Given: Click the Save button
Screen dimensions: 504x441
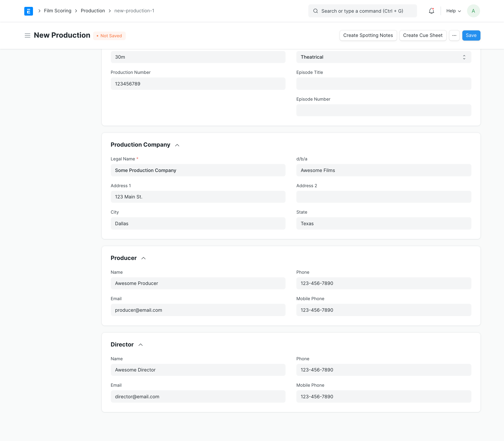Looking at the screenshot, I should (x=471, y=35).
